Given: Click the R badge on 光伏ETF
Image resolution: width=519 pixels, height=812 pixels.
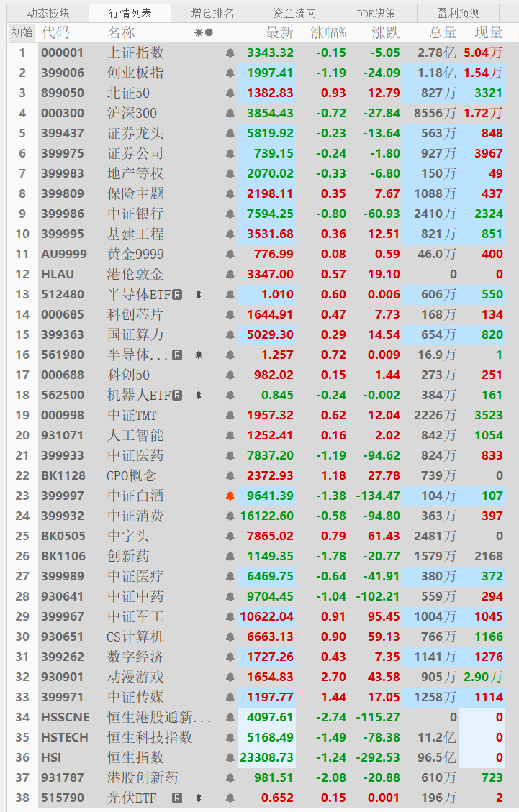Looking at the screenshot, I should tap(177, 798).
